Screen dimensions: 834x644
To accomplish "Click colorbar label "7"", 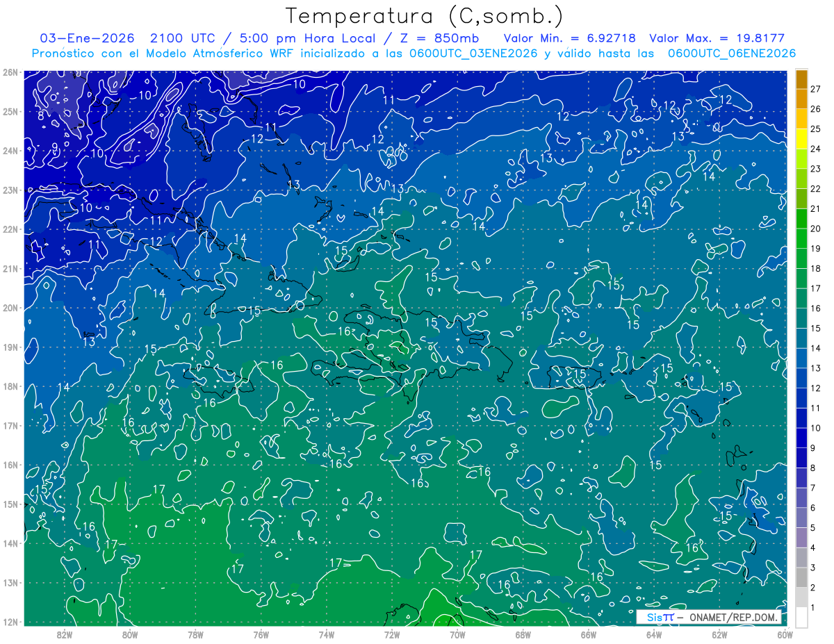I will tap(813, 488).
